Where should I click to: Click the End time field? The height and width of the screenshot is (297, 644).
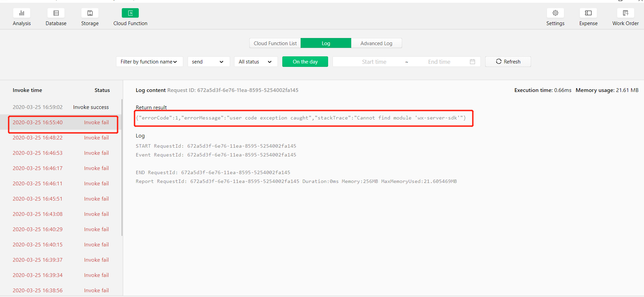[439, 61]
